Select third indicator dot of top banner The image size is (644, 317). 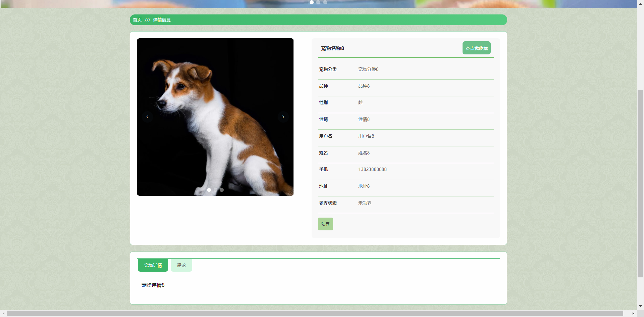click(325, 2)
